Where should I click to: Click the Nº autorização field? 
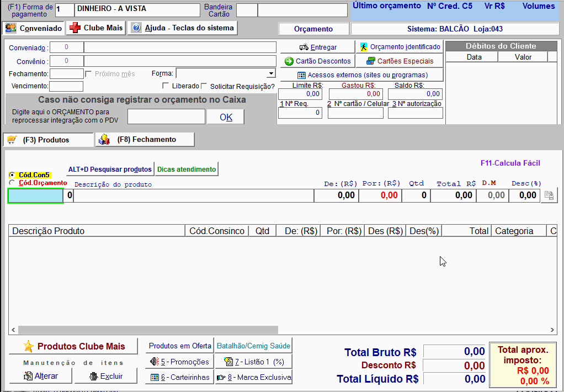coord(416,113)
